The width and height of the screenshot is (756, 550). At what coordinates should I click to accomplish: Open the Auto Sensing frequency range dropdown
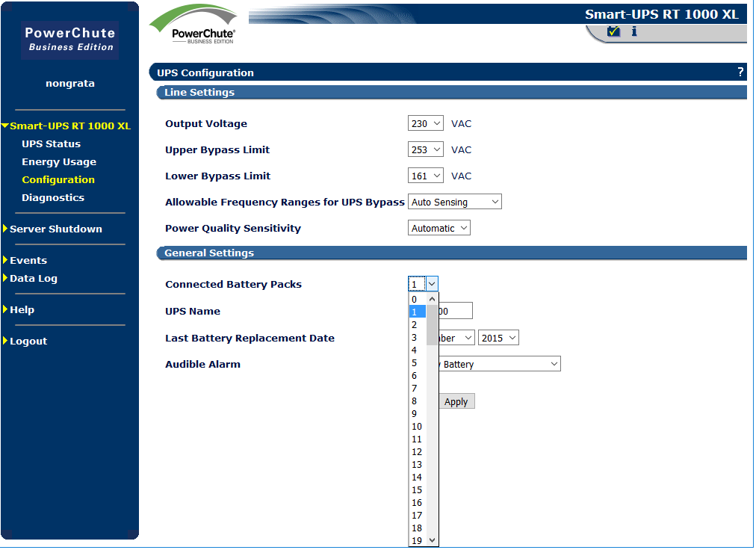click(x=455, y=202)
